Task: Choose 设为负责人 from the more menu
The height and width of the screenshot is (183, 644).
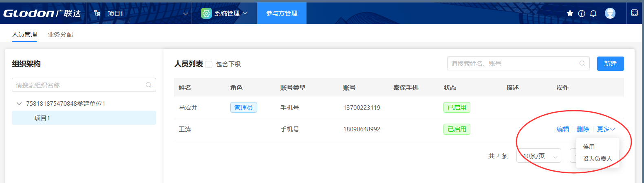Action: 598,159
